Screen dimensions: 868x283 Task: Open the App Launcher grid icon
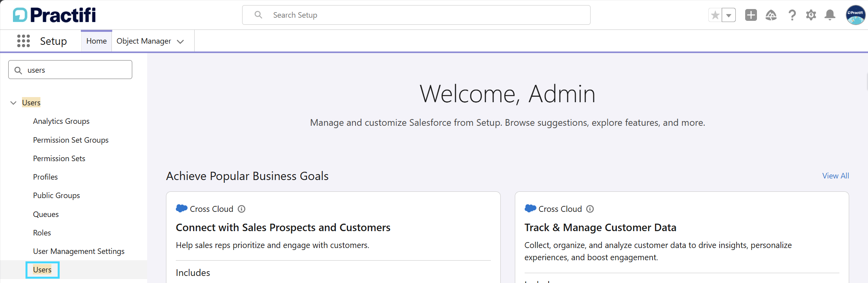[x=24, y=41]
